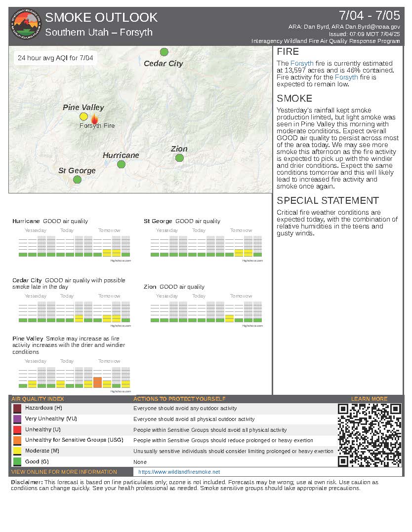This screenshot has height=532, width=412.
Task: Select the yellow Pine Valley map marker
Action: pyautogui.click(x=83, y=116)
